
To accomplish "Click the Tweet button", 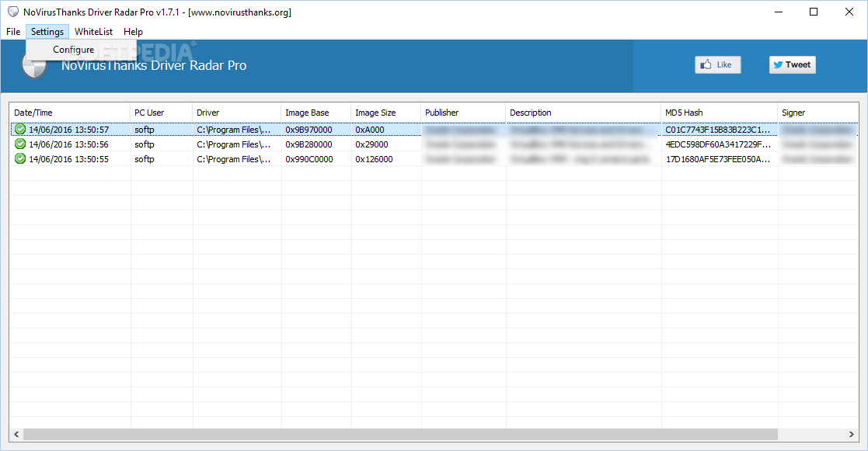I will click(x=792, y=64).
